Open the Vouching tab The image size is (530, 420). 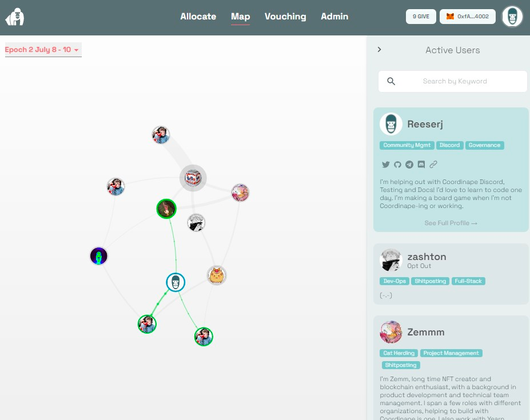click(x=285, y=17)
